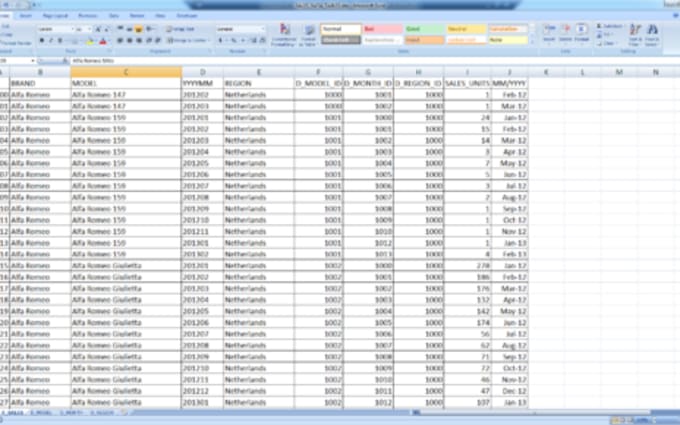Open Sort & Filter menu
This screenshot has height=425, width=680.
click(635, 35)
